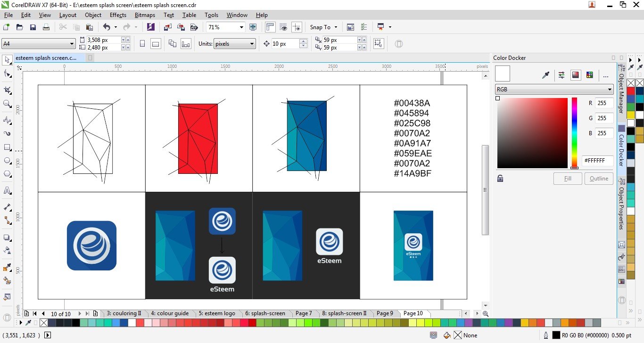Toggle show rulers button
The height and width of the screenshot is (343, 644).
(x=270, y=27)
